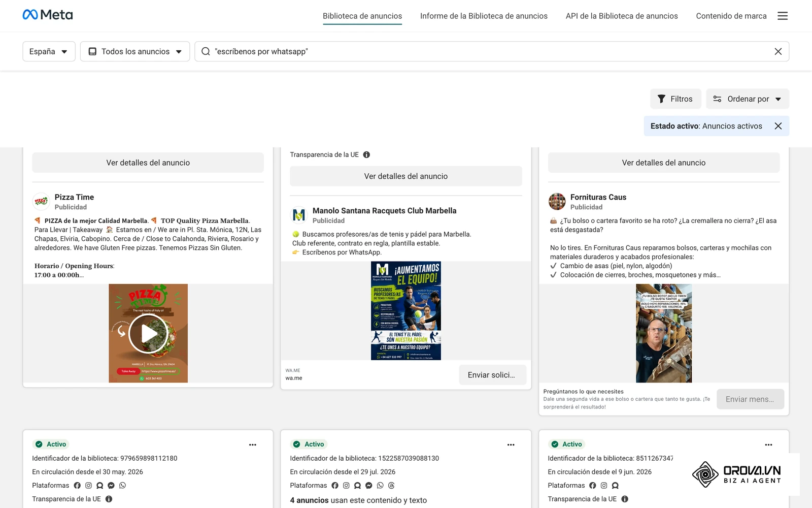Image resolution: width=812 pixels, height=508 pixels.
Task: Click Audience Network icon on ad 8511267347
Action: coord(615,485)
